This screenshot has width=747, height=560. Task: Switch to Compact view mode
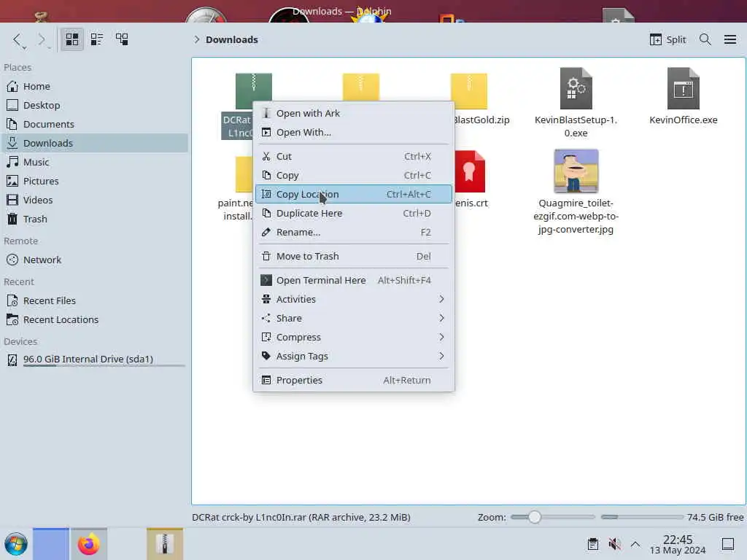(x=97, y=39)
